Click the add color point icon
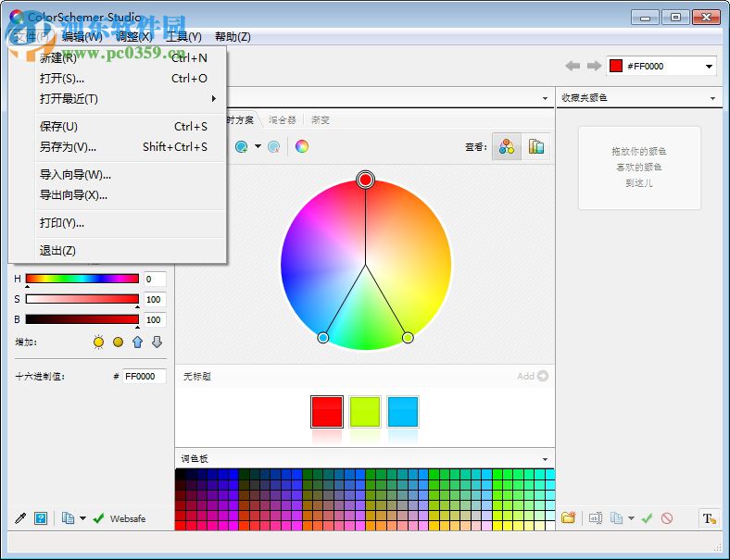 (241, 147)
